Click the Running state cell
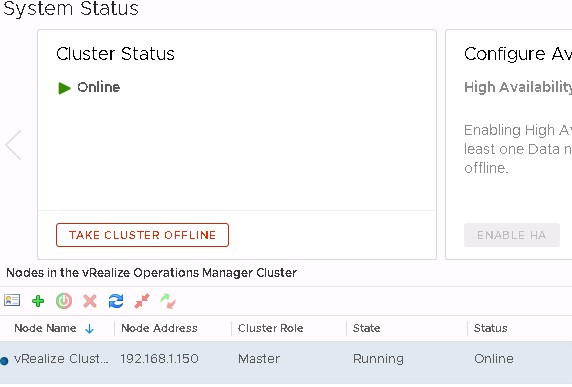The width and height of the screenshot is (572, 387). (x=378, y=359)
